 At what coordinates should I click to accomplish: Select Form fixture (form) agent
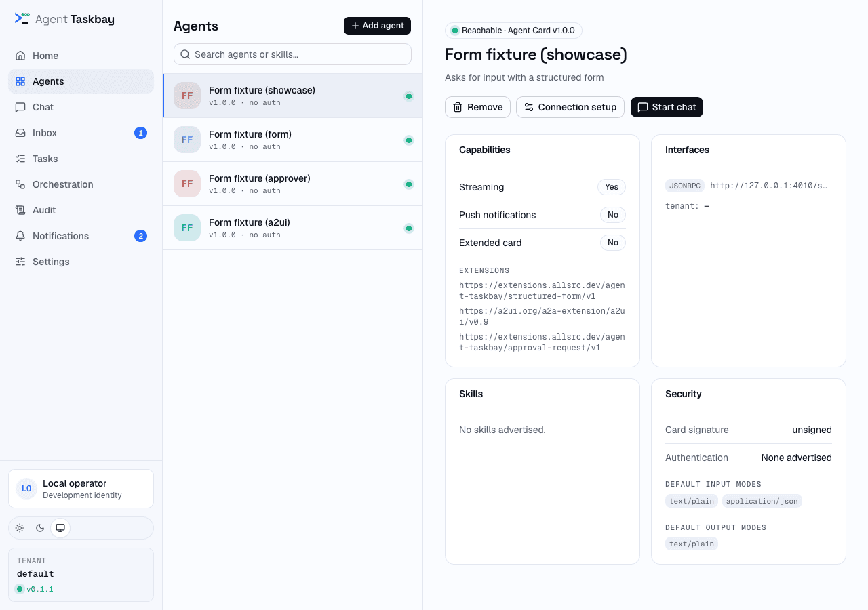coord(292,140)
